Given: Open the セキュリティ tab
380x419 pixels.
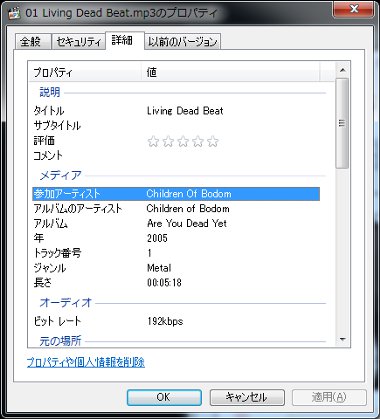Looking at the screenshot, I should (79, 42).
